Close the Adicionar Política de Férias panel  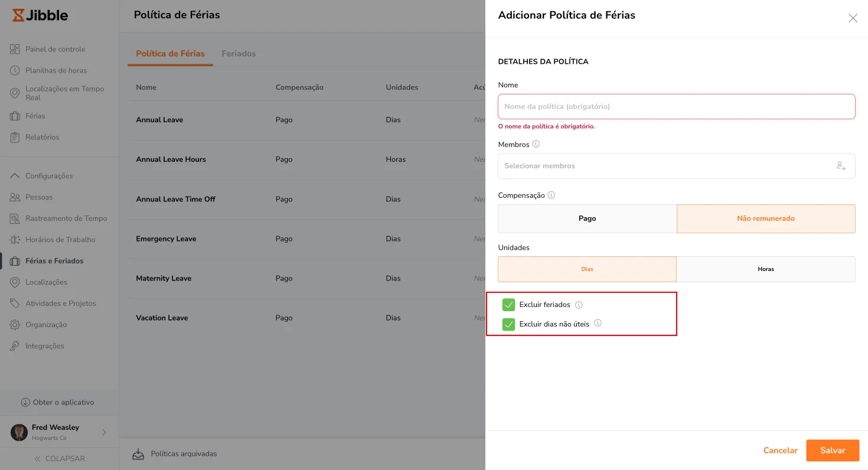tap(853, 18)
